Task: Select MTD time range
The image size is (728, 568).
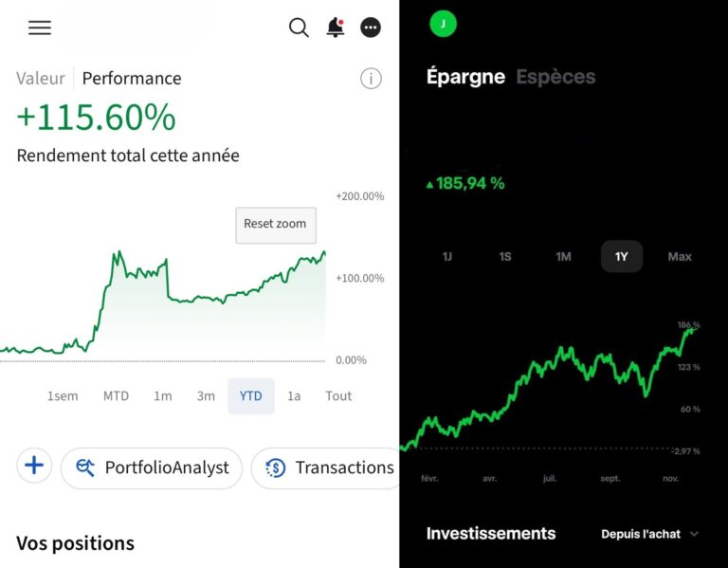Action: (x=116, y=396)
